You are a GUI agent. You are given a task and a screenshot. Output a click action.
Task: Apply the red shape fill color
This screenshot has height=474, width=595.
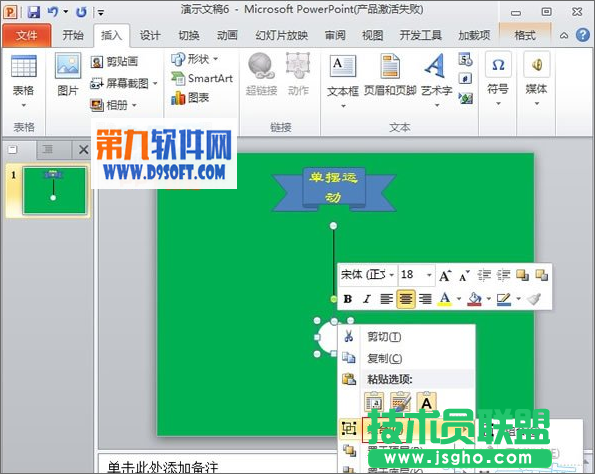coord(474,299)
